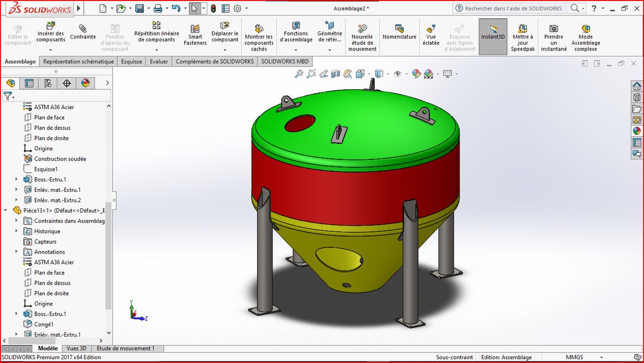The image size is (644, 363).
Task: Open the Options gear icon
Action: [x=238, y=9]
